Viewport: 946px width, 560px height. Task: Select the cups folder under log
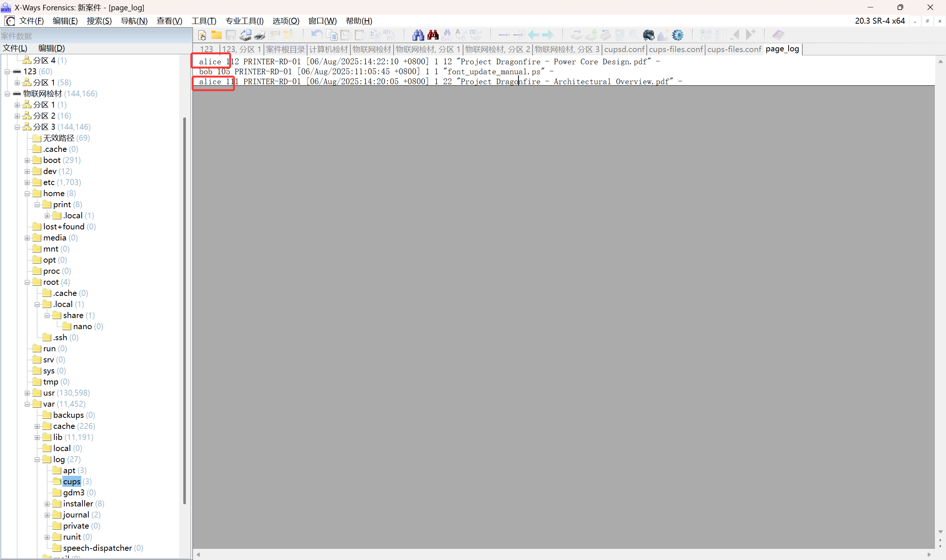click(x=72, y=482)
